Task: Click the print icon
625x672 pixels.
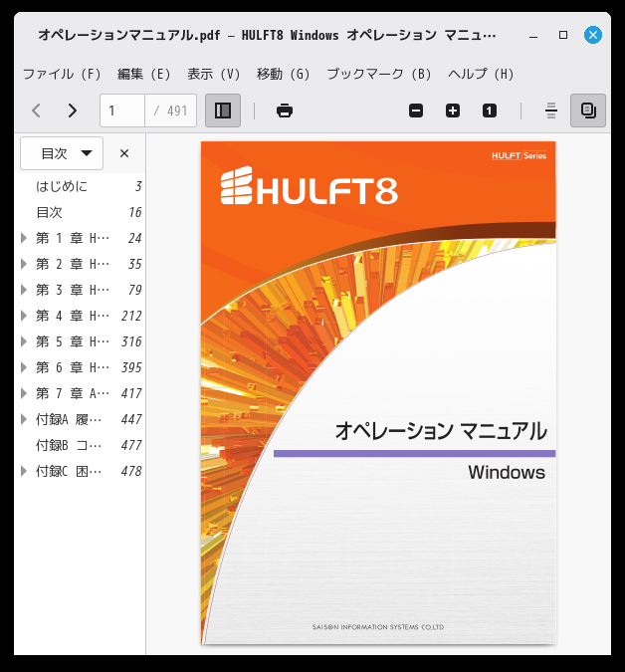Action: point(285,111)
